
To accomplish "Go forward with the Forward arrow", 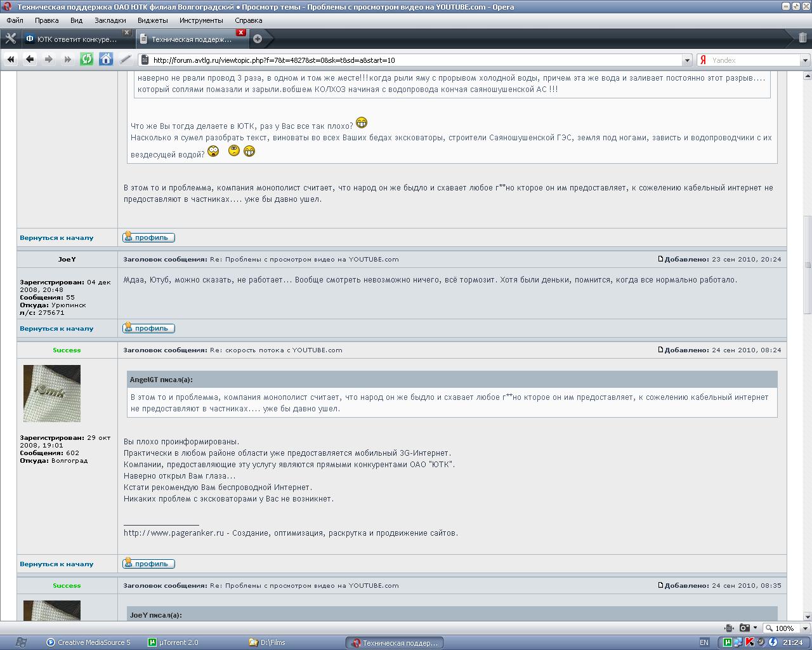I will [49, 60].
